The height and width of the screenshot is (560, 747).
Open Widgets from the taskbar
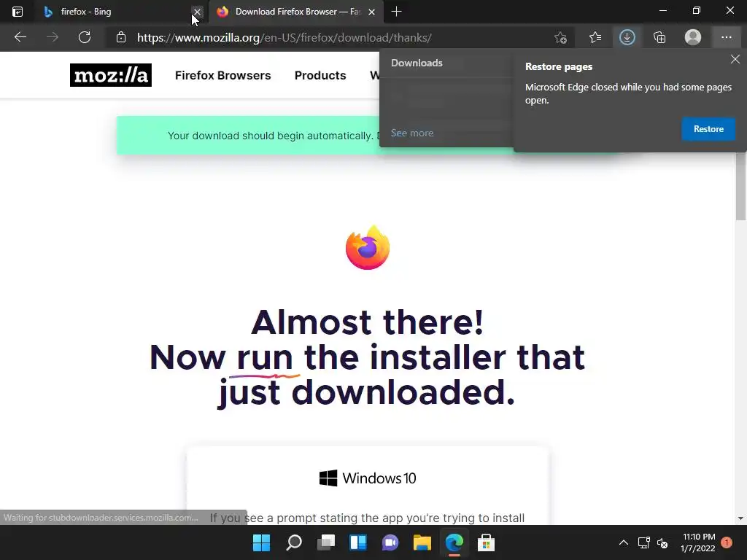pyautogui.click(x=357, y=542)
